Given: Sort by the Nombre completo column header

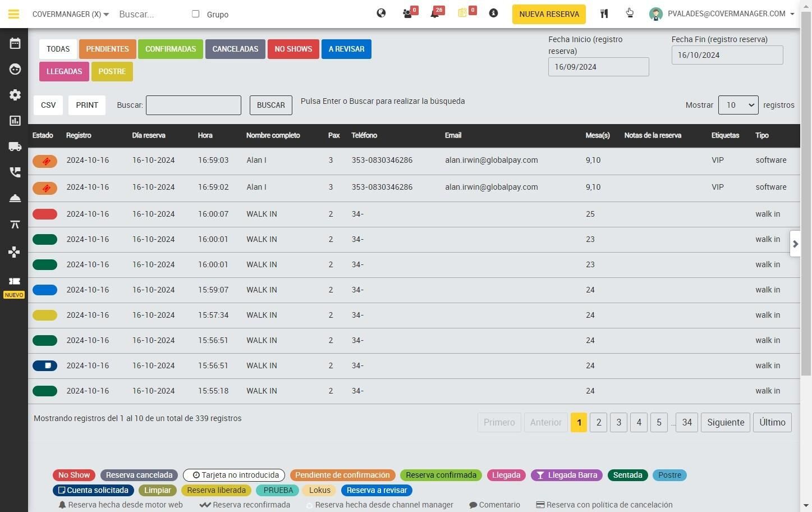Looking at the screenshot, I should [x=273, y=135].
